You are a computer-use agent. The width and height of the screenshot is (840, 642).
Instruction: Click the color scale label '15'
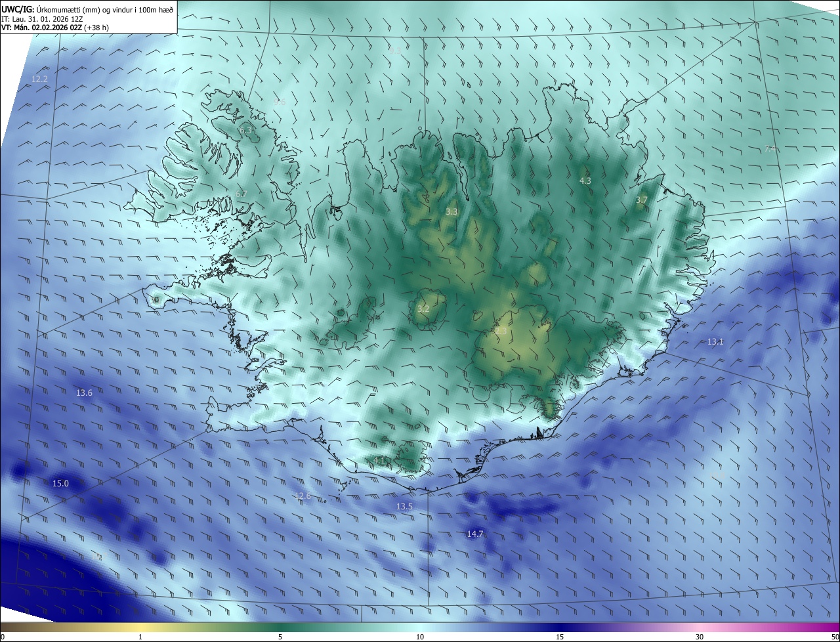[x=560, y=637]
